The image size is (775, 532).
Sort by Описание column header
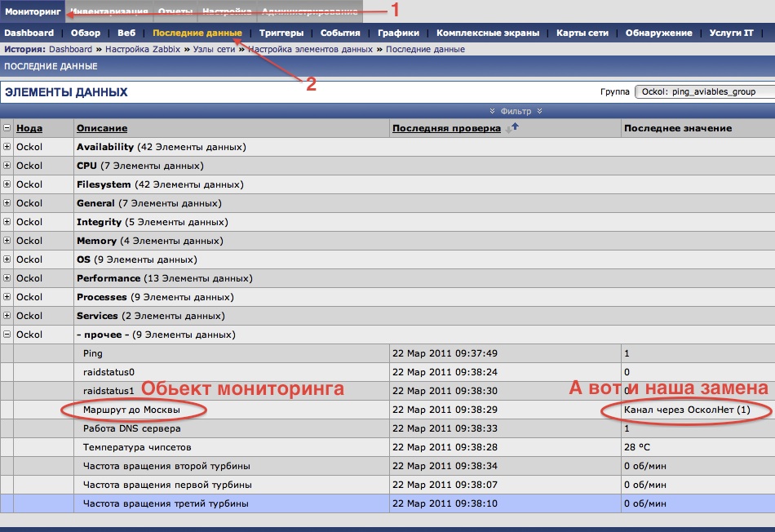pyautogui.click(x=102, y=128)
